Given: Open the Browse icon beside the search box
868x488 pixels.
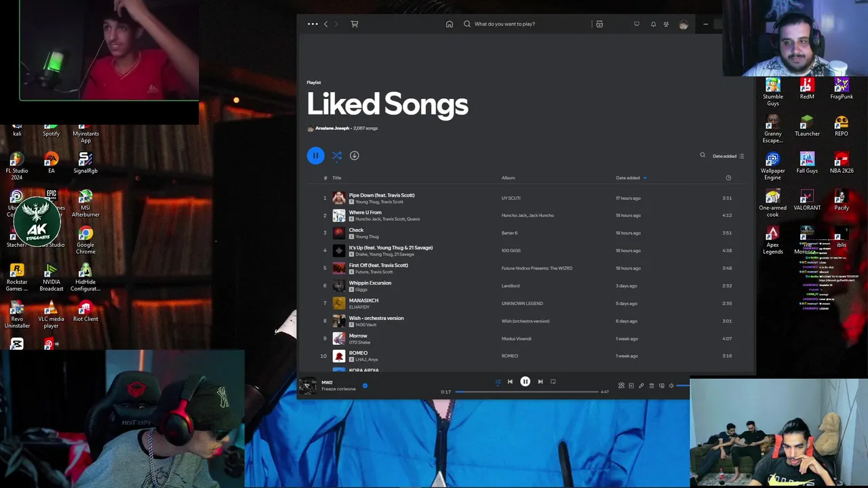Looking at the screenshot, I should click(599, 24).
